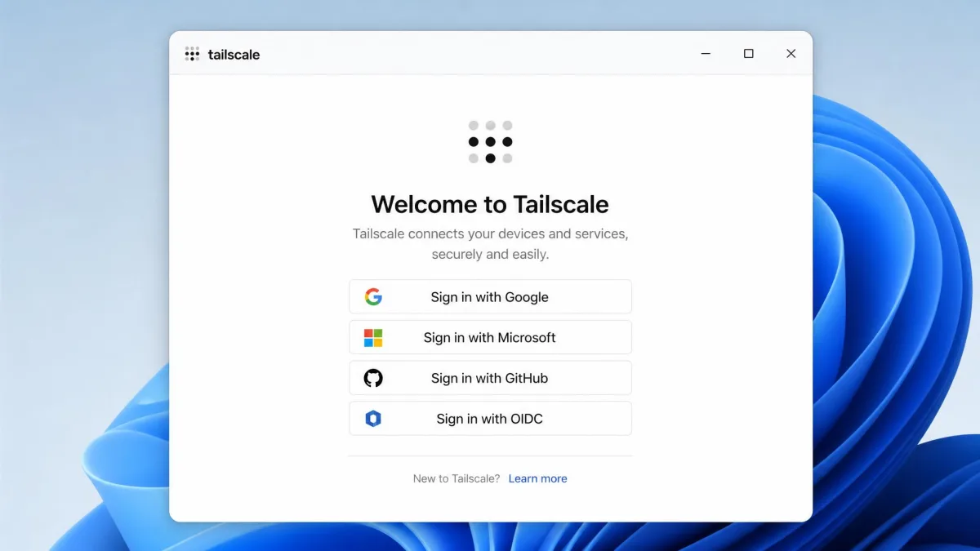
Task: Close the Tailscale window
Action: (791, 54)
